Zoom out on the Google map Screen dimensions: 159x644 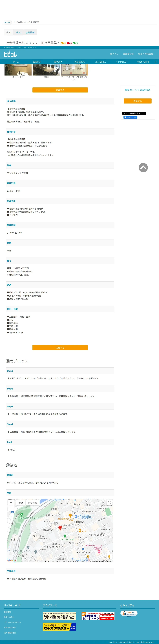click(x=11, y=508)
